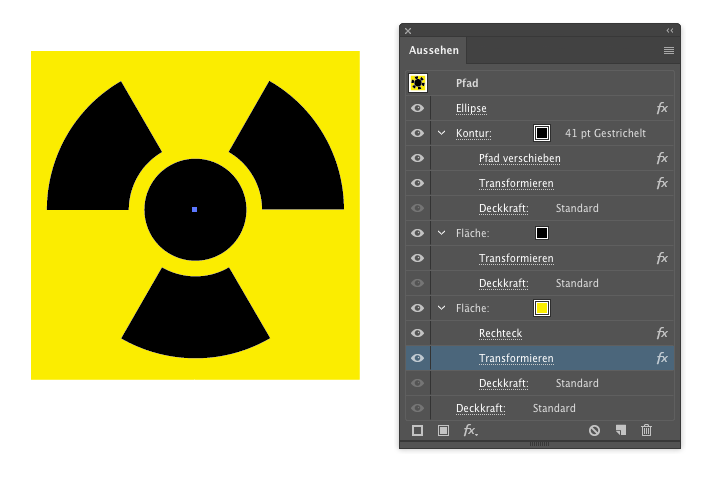
Task: Open the Ellipse effect settings link
Action: click(x=471, y=109)
